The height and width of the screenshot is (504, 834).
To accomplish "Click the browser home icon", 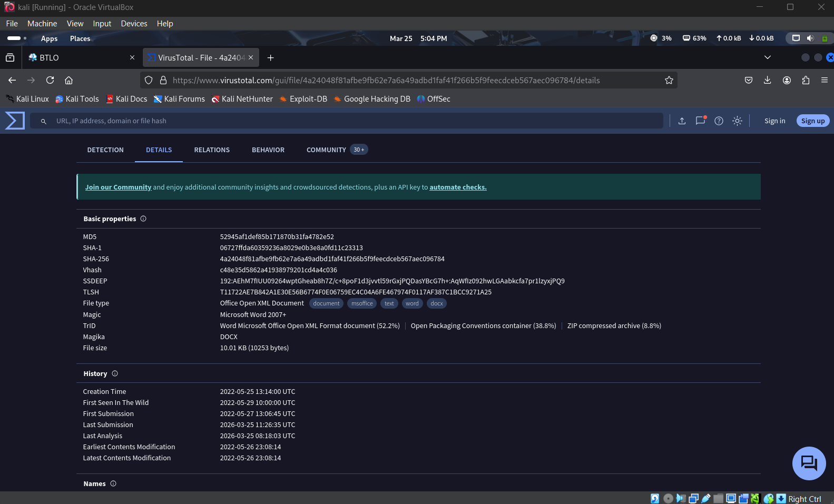I will coord(68,80).
